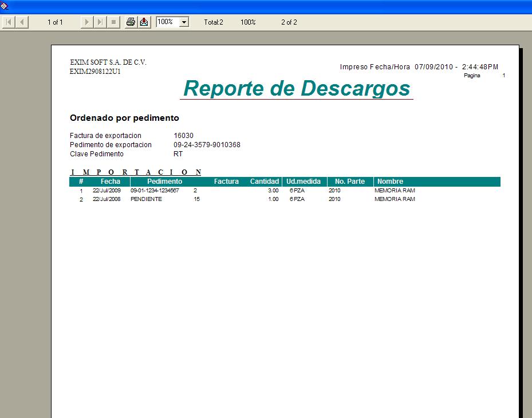The image size is (532, 418).
Task: Open the 100% zoom dropdown arrow
Action: click(x=184, y=22)
